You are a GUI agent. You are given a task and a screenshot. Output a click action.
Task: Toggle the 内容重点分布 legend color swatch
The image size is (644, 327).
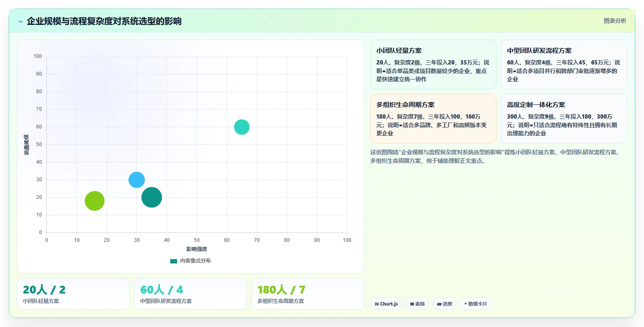click(174, 261)
